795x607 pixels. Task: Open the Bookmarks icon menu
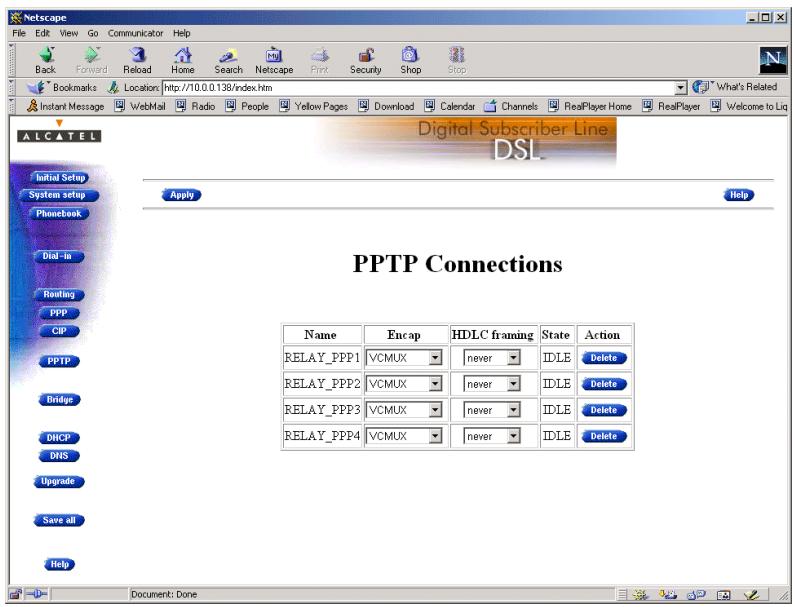point(35,87)
